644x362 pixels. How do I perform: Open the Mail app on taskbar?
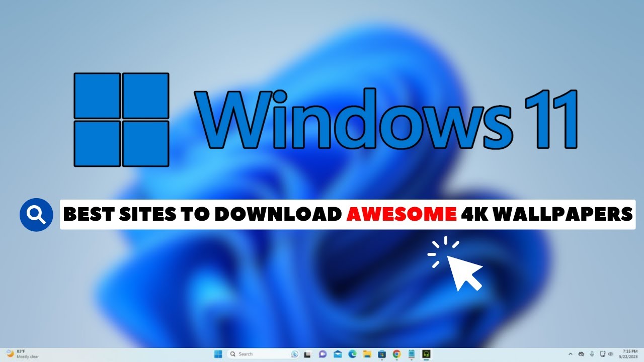pyautogui.click(x=338, y=354)
